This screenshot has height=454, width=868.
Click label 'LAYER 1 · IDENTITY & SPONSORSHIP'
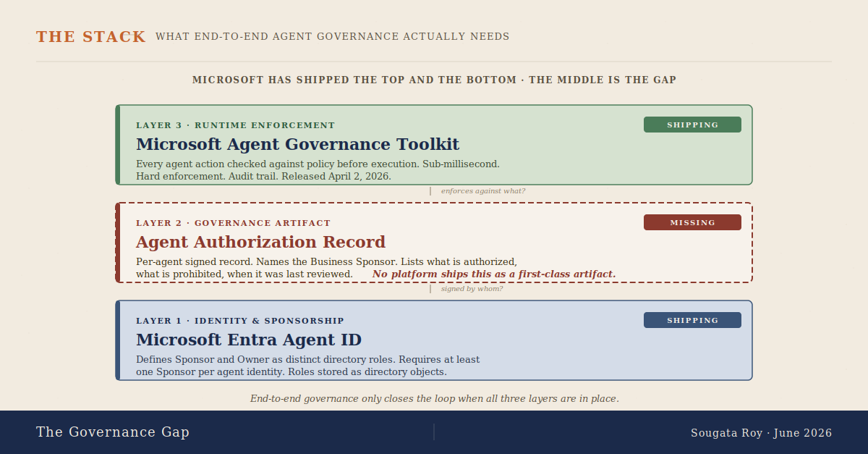pyautogui.click(x=240, y=321)
